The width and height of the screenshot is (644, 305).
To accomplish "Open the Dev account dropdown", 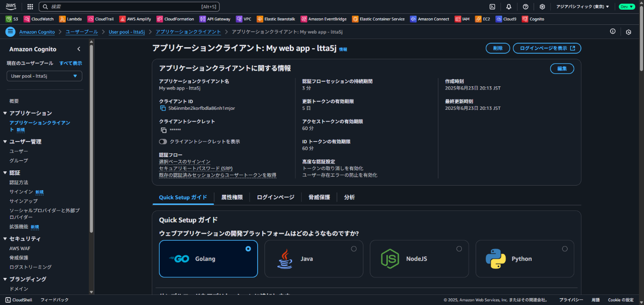I will [x=627, y=6].
